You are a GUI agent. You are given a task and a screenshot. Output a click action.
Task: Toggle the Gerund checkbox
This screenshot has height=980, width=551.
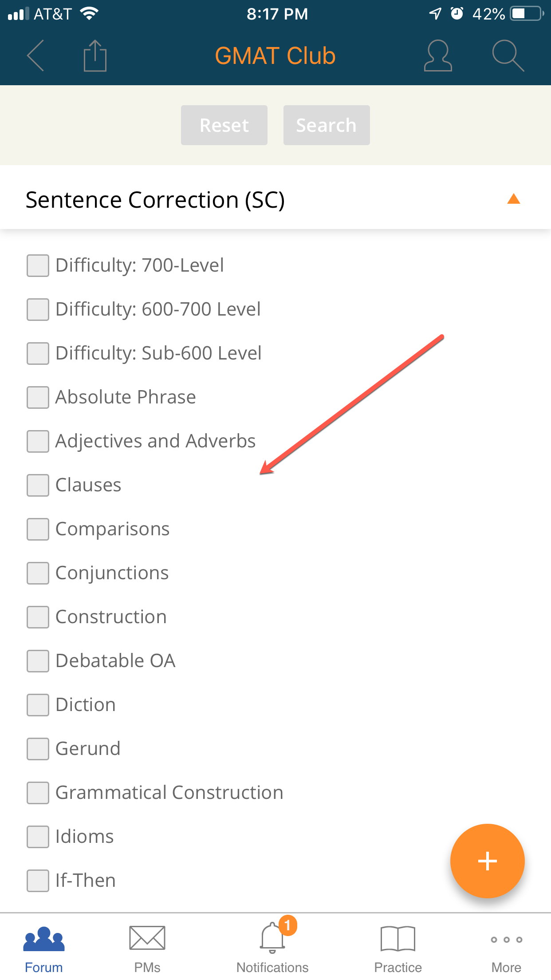(38, 749)
